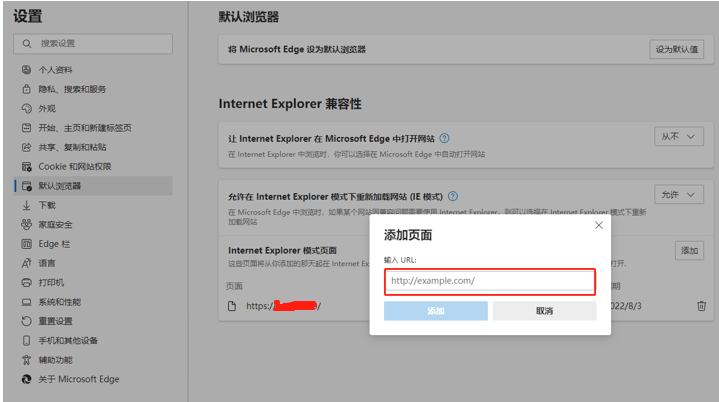The width and height of the screenshot is (719, 402).
Task: Click the 添加 button beside Internet Explorer 模式页面
Action: 689,251
